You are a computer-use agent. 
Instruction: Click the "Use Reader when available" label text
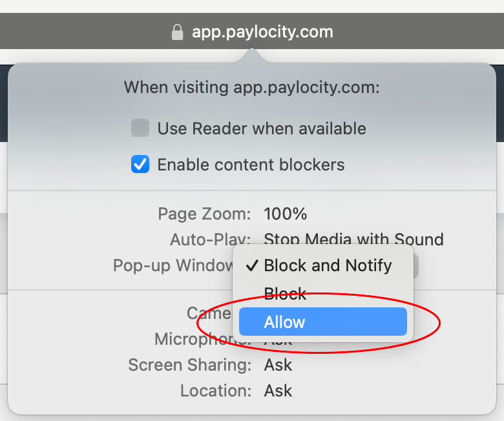262,128
